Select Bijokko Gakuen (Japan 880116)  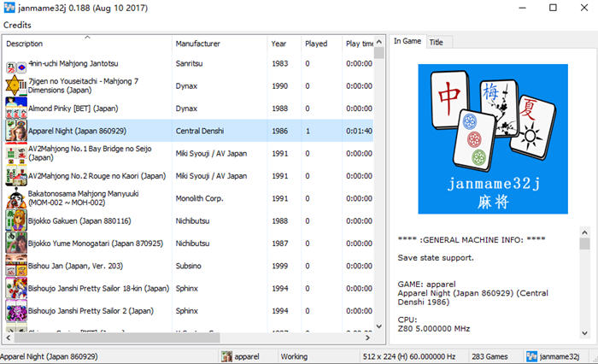[79, 221]
